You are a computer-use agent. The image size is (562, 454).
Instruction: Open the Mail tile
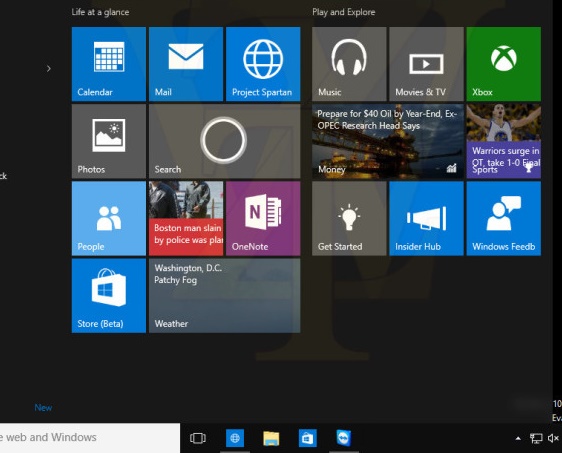point(186,64)
